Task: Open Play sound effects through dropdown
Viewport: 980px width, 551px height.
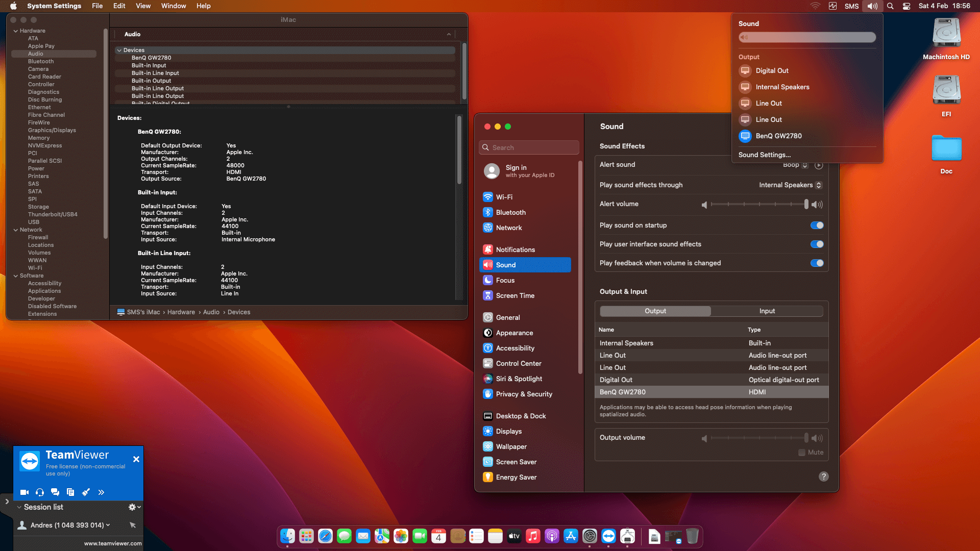Action: (790, 185)
